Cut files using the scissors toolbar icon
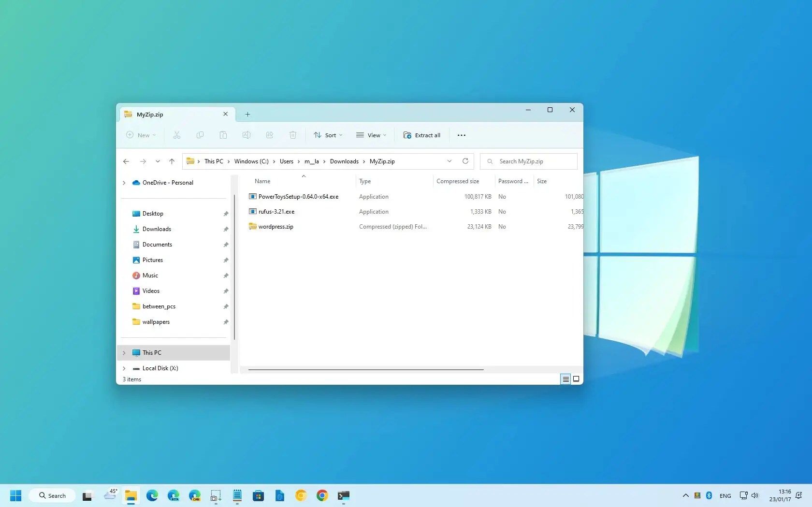812x507 pixels. pos(177,135)
